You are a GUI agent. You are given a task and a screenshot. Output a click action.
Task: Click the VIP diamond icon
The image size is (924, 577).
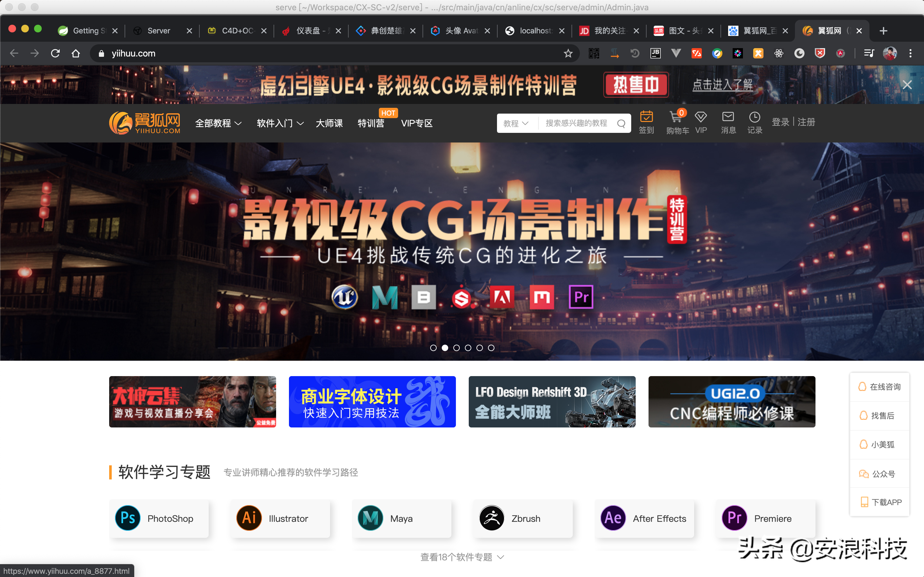click(x=701, y=117)
